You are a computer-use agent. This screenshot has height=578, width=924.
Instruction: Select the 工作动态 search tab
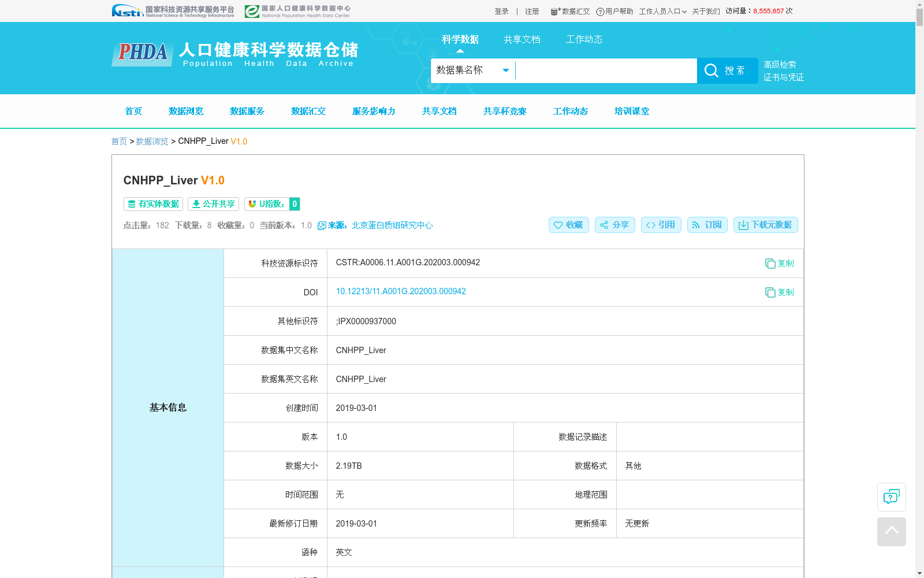pos(584,39)
